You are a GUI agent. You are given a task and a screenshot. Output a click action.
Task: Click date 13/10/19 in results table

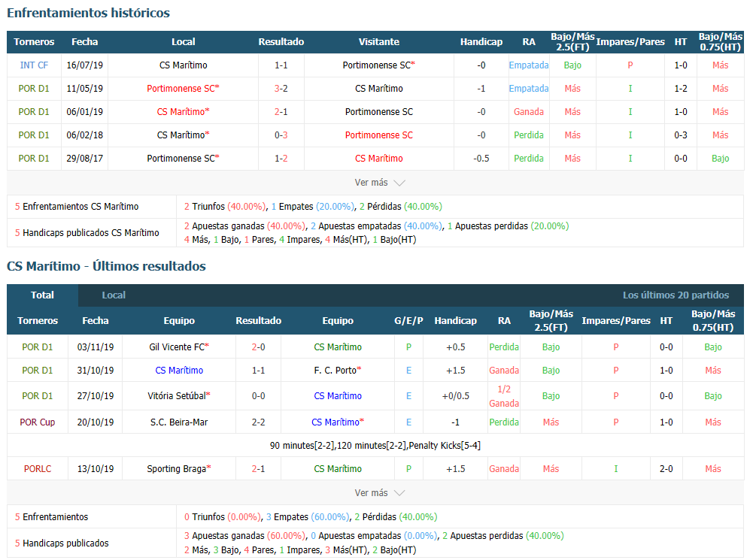pos(95,469)
